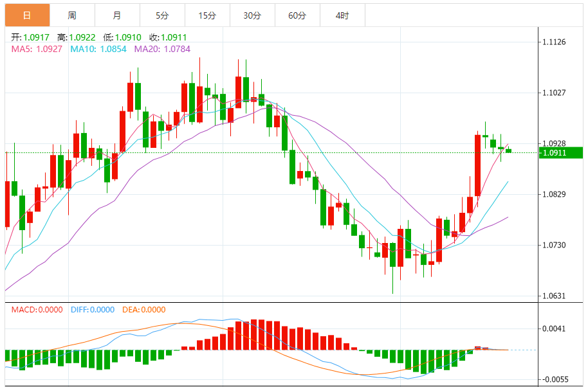
Task: Click the 低:1.0910 low price text
Action: tap(122, 37)
